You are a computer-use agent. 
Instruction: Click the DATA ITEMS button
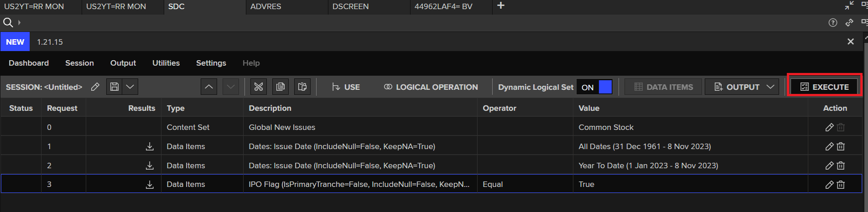pyautogui.click(x=664, y=87)
